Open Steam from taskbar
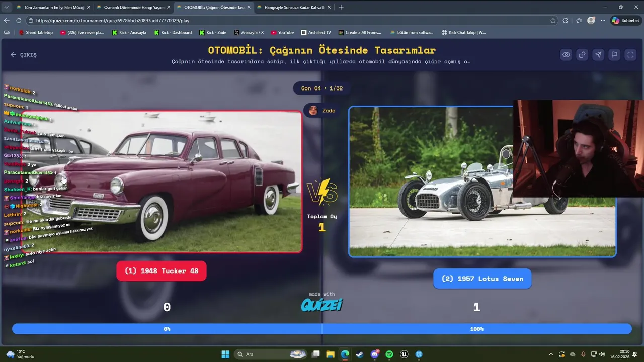 tap(359, 354)
